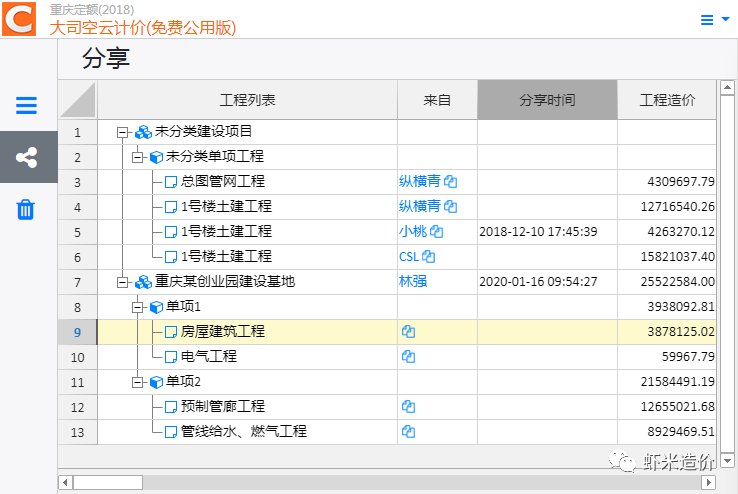Click share time 2020-01-16 09:54:27
This screenshot has width=738, height=494.
[x=538, y=281]
